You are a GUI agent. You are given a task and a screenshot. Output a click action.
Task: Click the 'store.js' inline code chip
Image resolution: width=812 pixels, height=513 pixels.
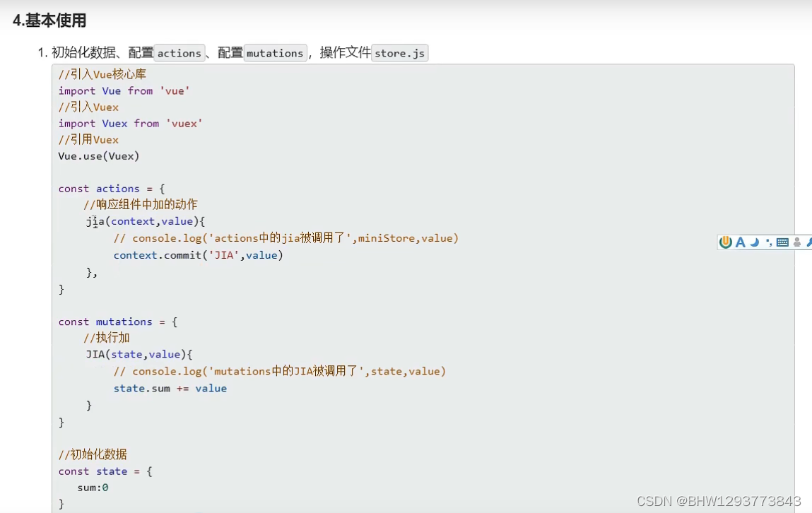pos(400,53)
